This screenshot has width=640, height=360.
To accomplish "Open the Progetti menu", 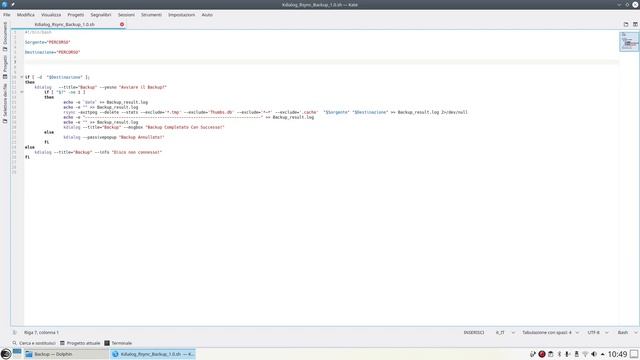I will click(x=76, y=15).
